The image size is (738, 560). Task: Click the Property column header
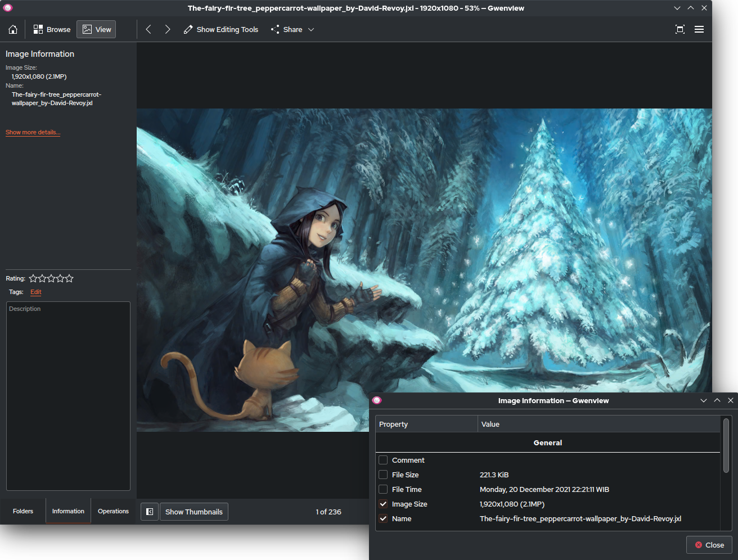click(426, 424)
